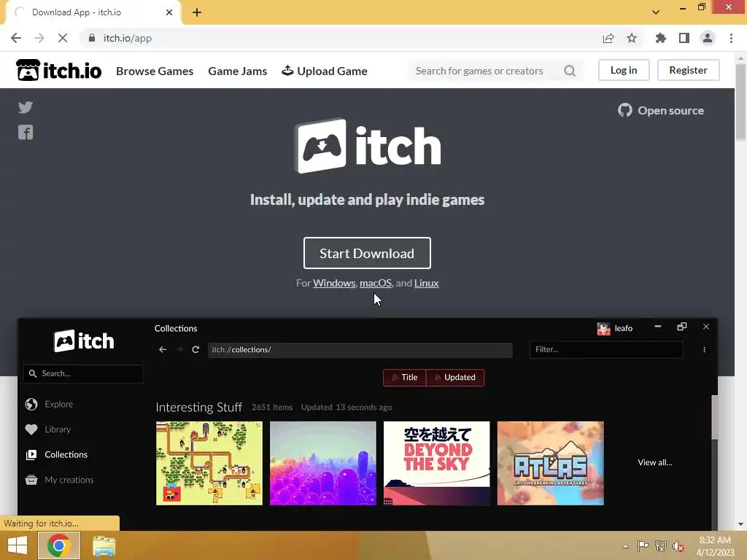Open the Chrome extensions puzzle icon
Screen dimensions: 747x560
pyautogui.click(x=661, y=38)
